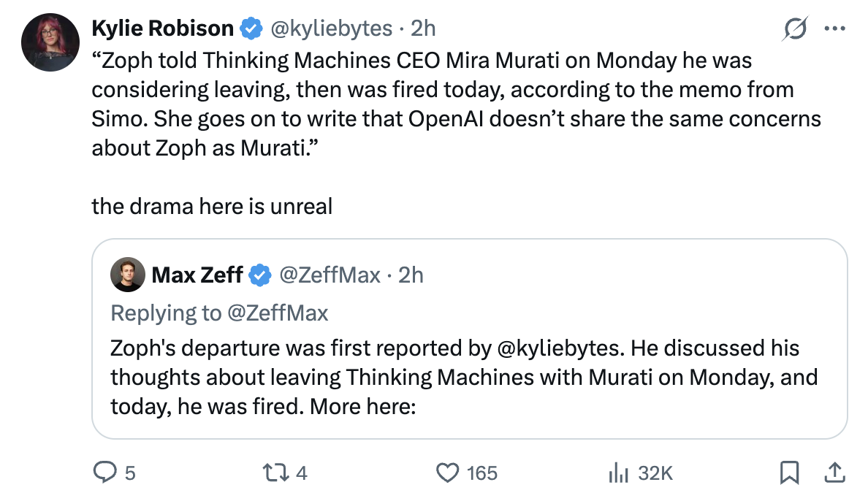Open view analytics bar chart icon
Viewport: 868px width, 501px height.
tap(617, 473)
